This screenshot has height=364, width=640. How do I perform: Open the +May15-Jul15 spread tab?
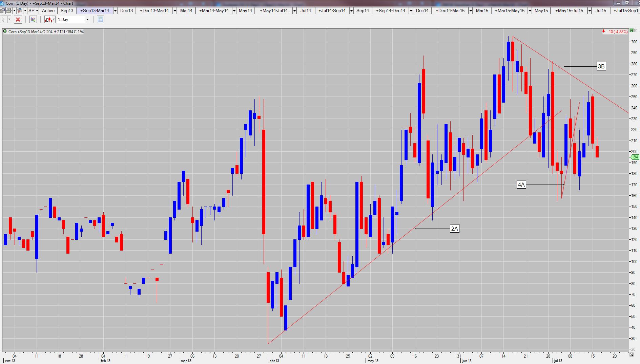[569, 10]
